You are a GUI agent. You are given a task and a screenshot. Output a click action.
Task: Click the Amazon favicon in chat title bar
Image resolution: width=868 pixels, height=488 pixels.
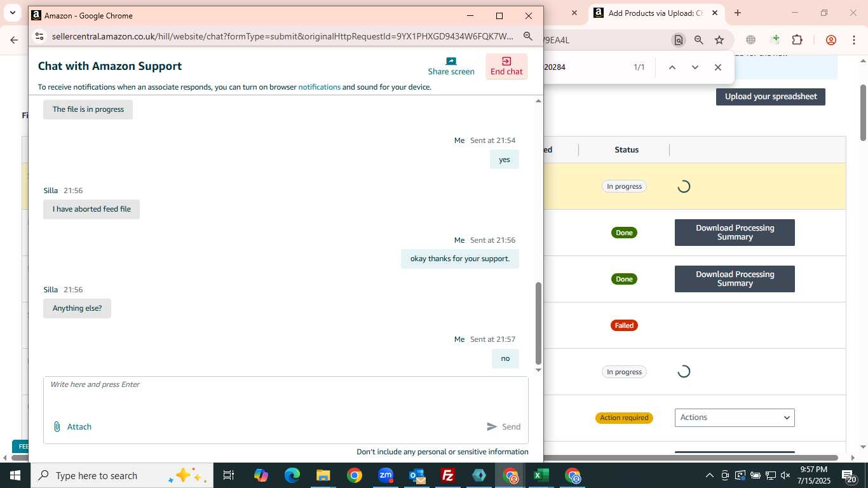coord(36,15)
